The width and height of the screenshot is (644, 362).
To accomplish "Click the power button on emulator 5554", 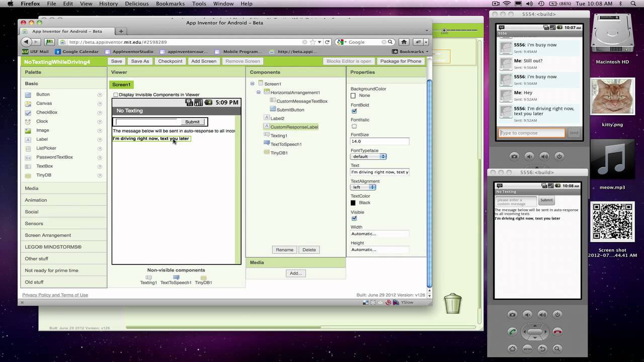I will coord(559,156).
